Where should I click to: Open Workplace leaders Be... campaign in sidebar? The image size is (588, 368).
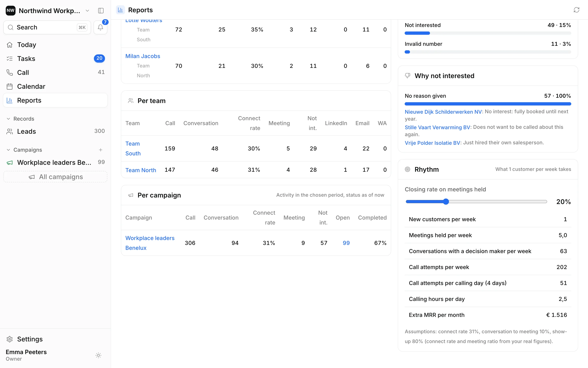click(55, 162)
